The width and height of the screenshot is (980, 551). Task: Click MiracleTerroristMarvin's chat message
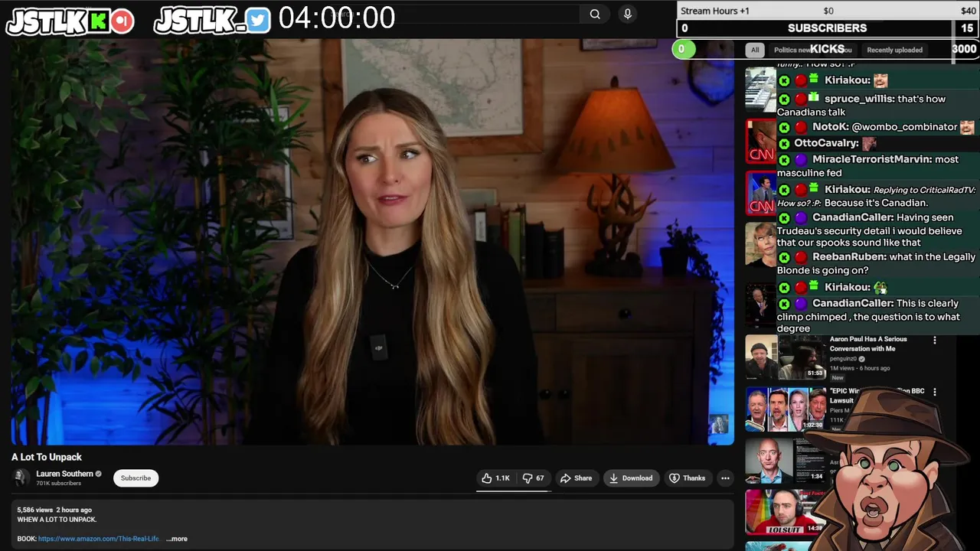pyautogui.click(x=877, y=166)
